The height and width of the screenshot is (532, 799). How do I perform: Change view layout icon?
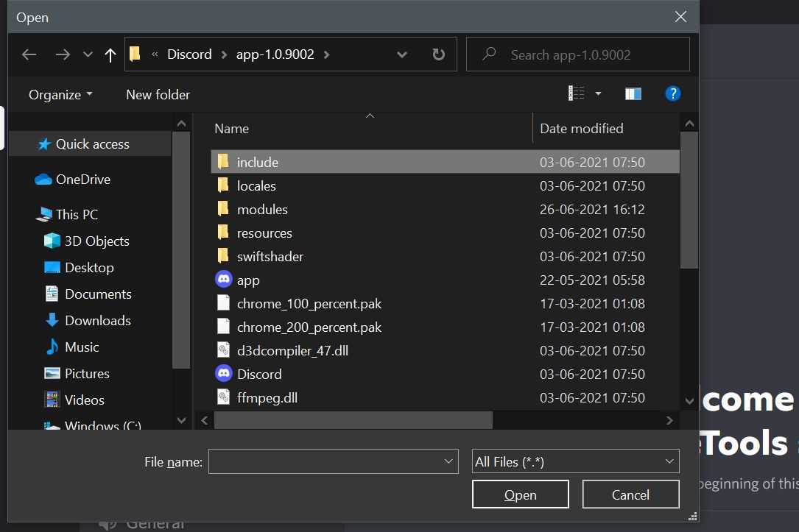tap(577, 93)
